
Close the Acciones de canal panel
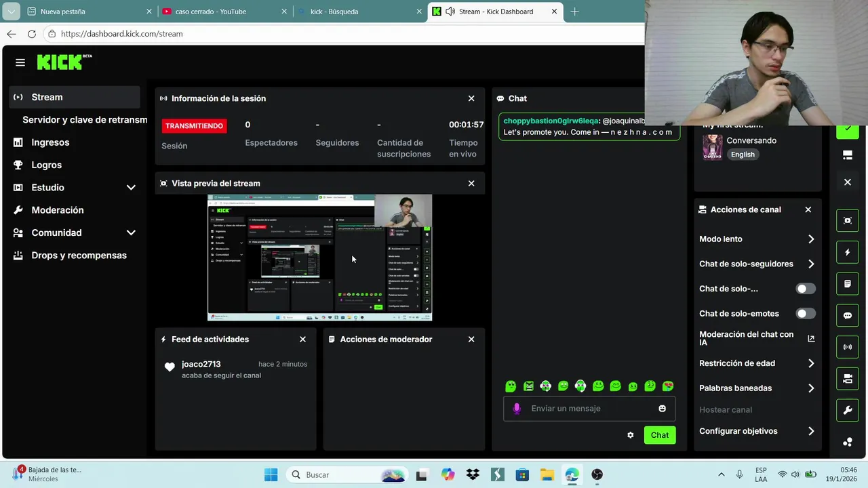point(808,209)
